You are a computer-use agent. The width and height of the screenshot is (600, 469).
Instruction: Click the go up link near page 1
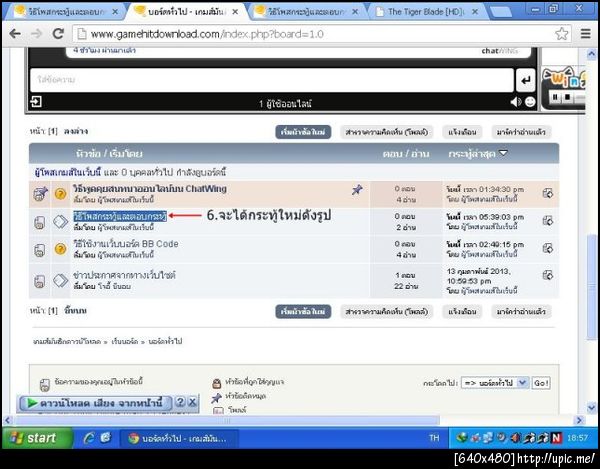coord(75,311)
